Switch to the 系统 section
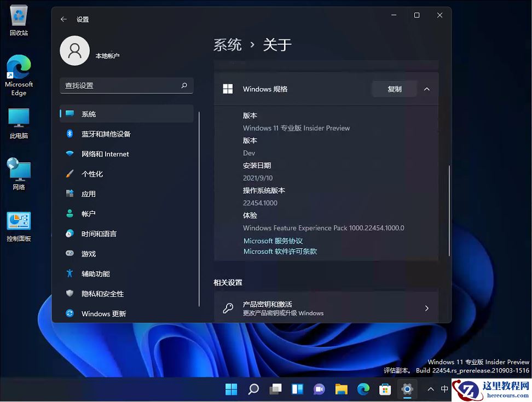 pos(88,113)
